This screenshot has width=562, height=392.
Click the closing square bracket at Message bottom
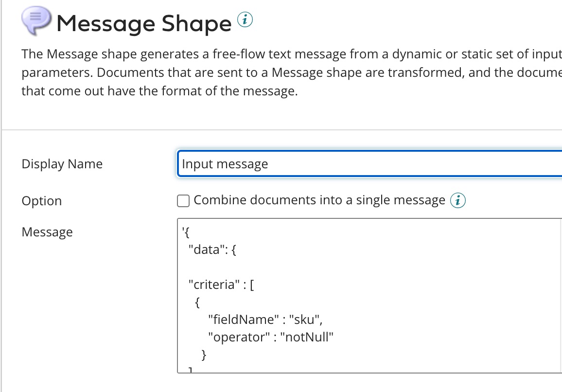click(191, 371)
